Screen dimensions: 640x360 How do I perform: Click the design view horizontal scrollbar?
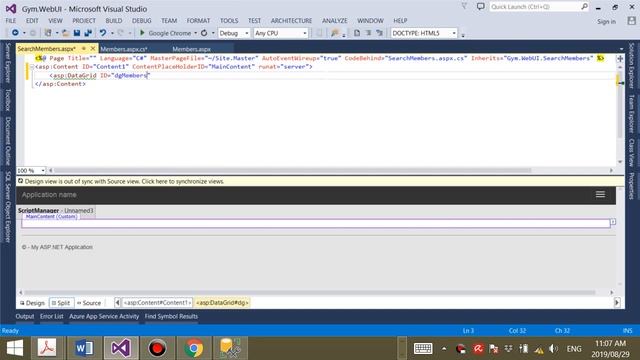309,292
